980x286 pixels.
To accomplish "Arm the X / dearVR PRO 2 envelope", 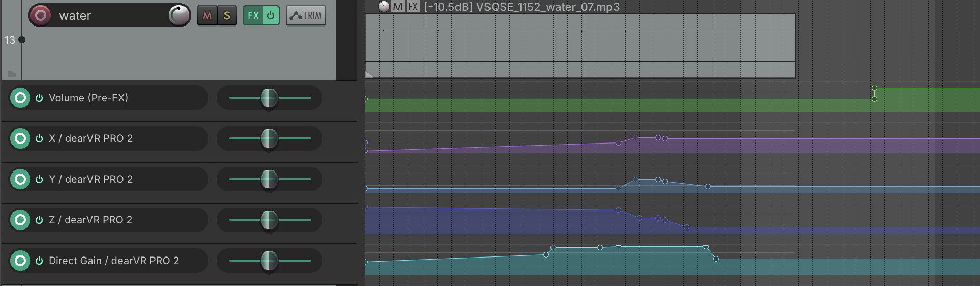I will (20, 138).
